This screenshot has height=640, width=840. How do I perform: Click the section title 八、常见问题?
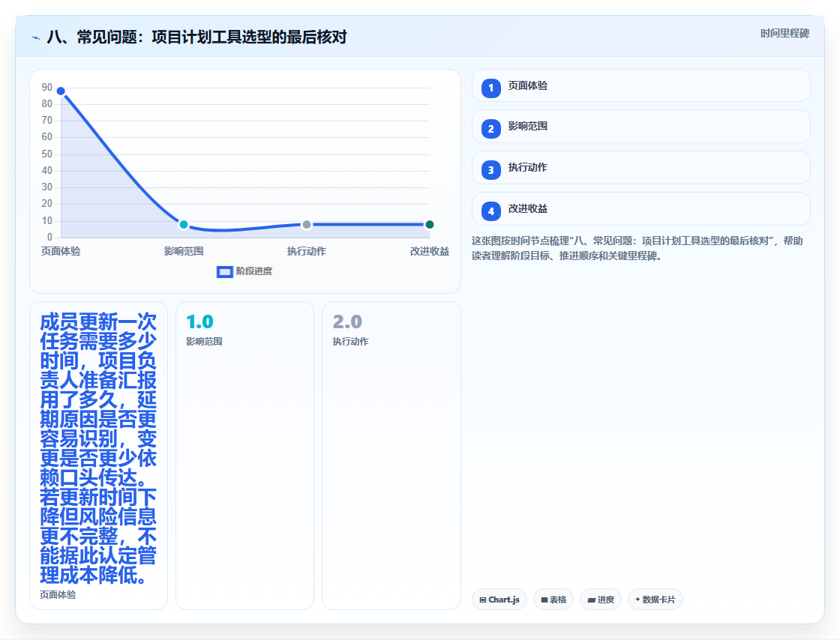(x=196, y=37)
